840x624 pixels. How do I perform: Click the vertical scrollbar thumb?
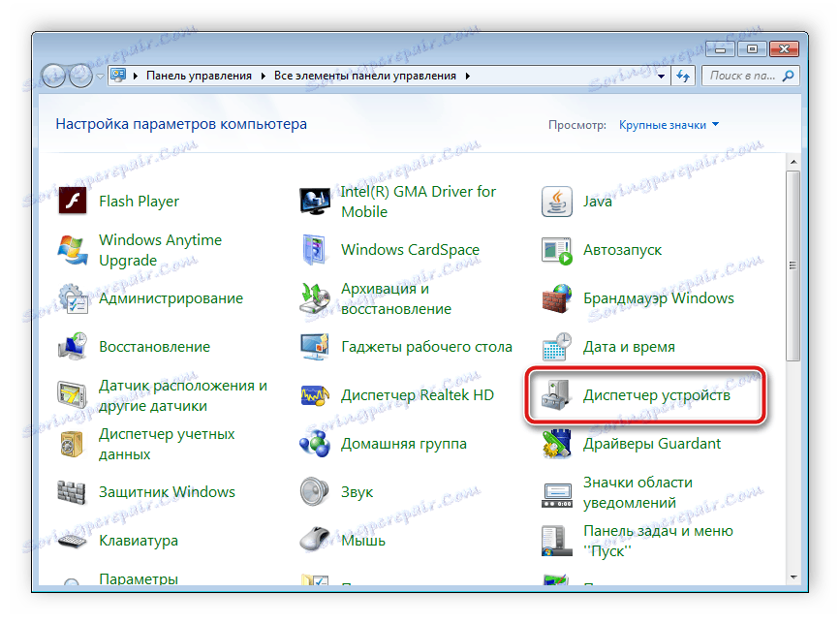[x=793, y=265]
